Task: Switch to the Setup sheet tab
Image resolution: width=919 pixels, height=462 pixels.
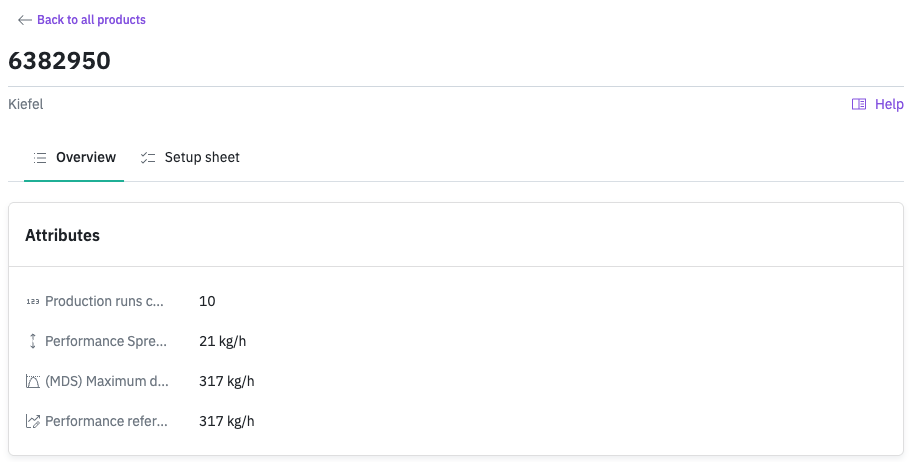Action: click(x=201, y=158)
